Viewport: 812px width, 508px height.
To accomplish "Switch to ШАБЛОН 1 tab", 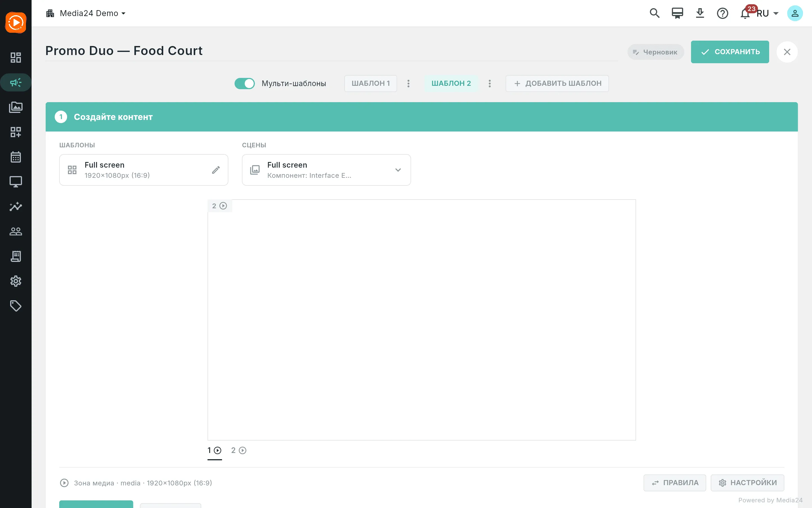I will click(x=370, y=83).
